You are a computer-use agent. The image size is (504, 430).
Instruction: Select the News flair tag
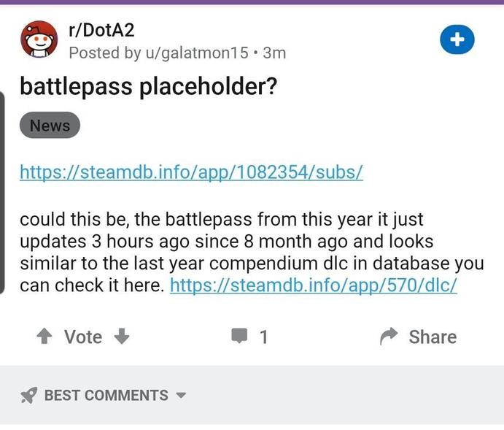click(x=50, y=125)
